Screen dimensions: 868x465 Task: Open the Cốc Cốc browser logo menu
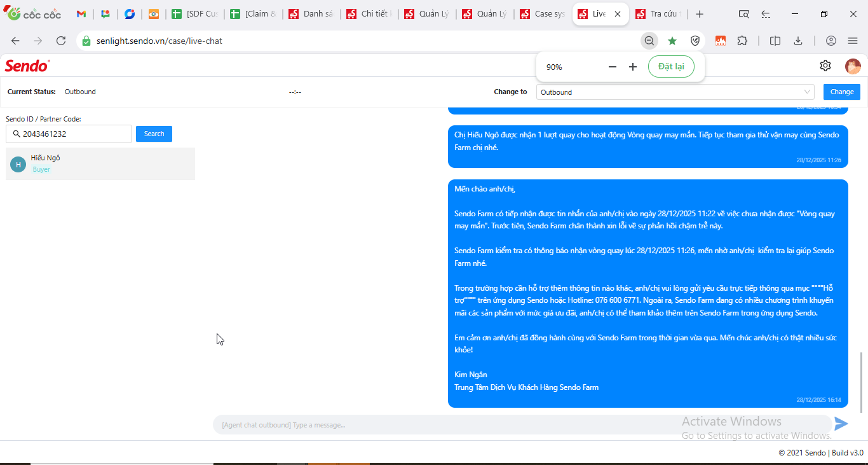(33, 14)
